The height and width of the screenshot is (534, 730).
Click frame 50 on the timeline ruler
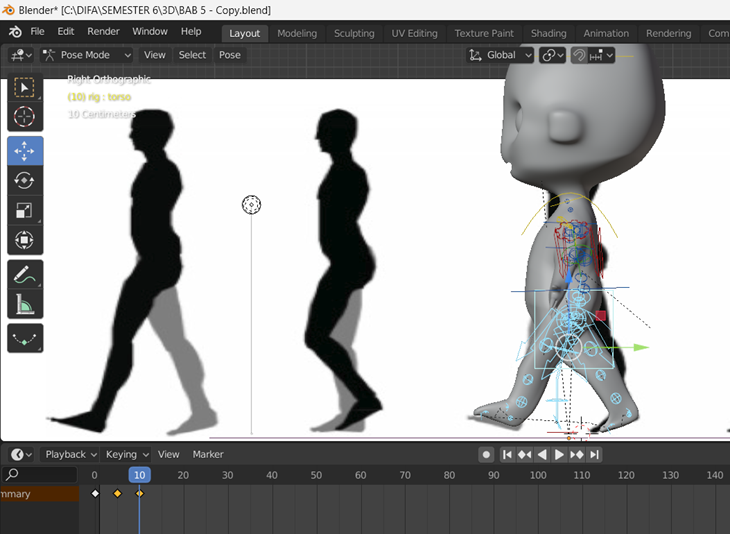(316, 475)
